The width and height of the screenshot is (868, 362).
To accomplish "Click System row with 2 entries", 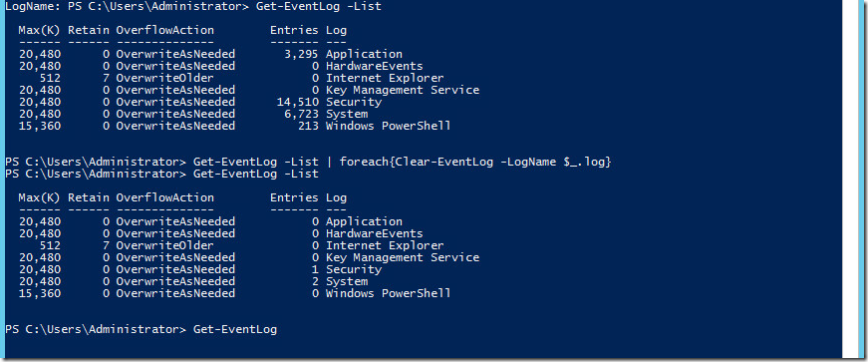I will click(x=193, y=281).
